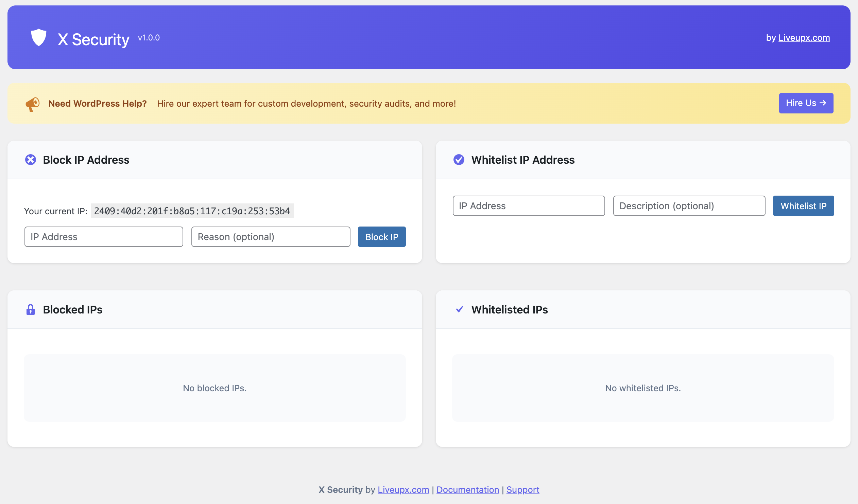The height and width of the screenshot is (504, 858).
Task: Click the 'Need WordPress Help?' text
Action: click(x=97, y=103)
